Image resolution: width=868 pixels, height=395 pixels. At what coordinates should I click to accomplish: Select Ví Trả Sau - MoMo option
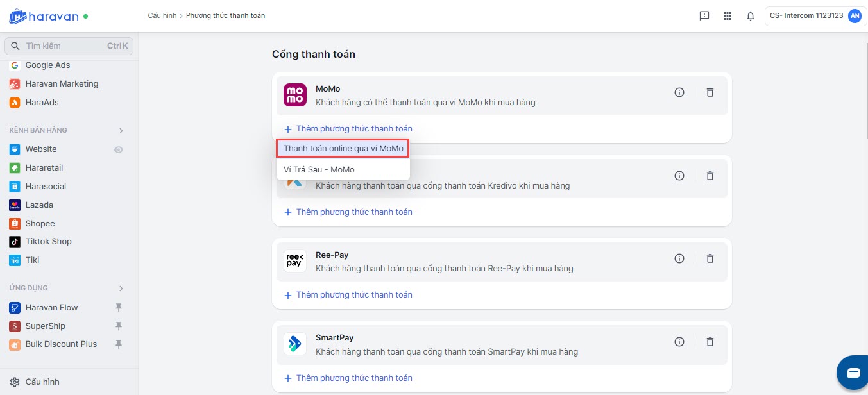343,170
